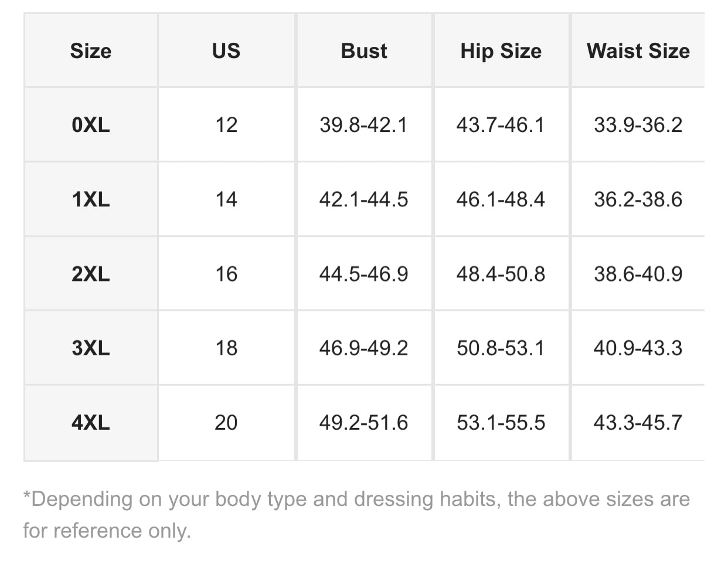
Task: Select the 0XL size row label
Action: [91, 125]
